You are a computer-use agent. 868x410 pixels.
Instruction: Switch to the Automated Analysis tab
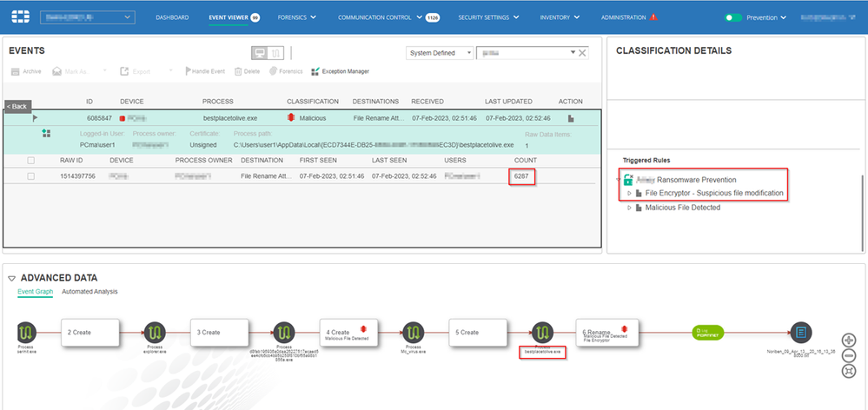click(x=89, y=292)
